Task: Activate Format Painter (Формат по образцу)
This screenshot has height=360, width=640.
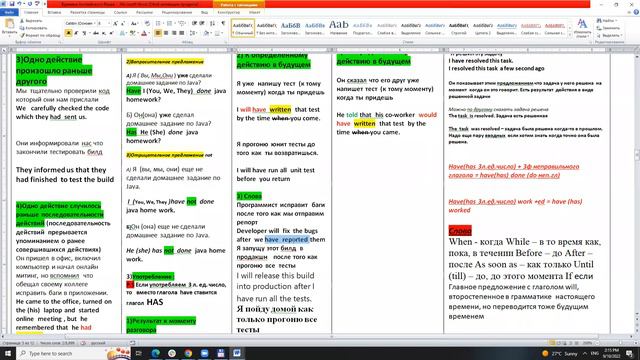Action: [40, 36]
